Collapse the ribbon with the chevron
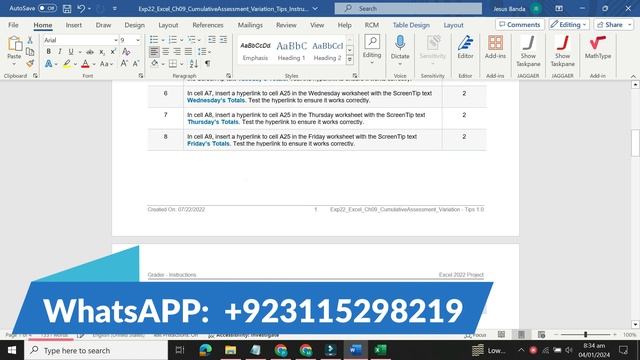The width and height of the screenshot is (640, 360). 633,76
